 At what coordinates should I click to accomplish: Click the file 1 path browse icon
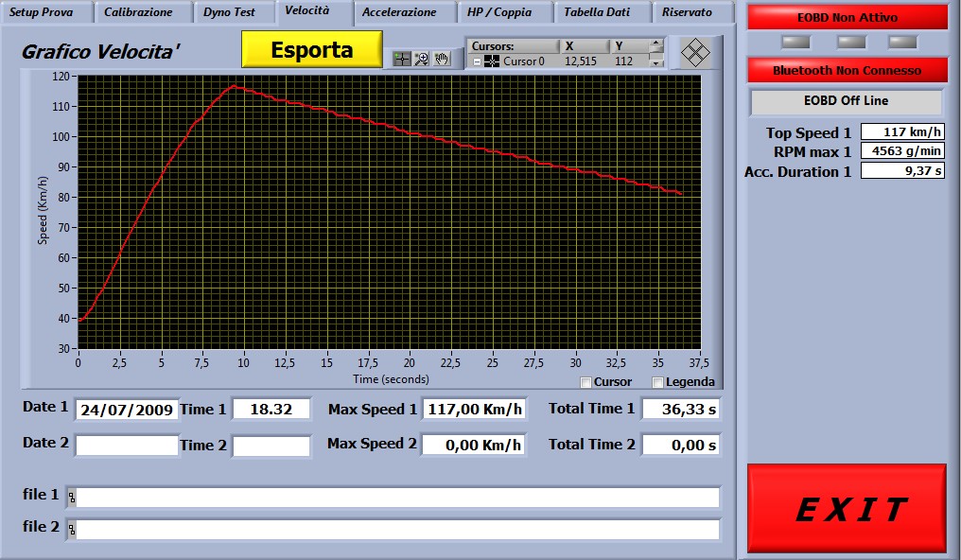[72, 498]
